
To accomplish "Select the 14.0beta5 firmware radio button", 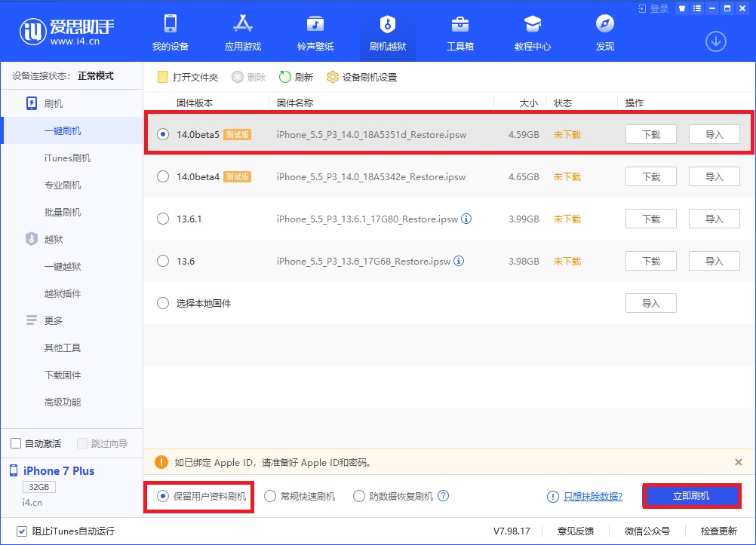I will point(163,134).
